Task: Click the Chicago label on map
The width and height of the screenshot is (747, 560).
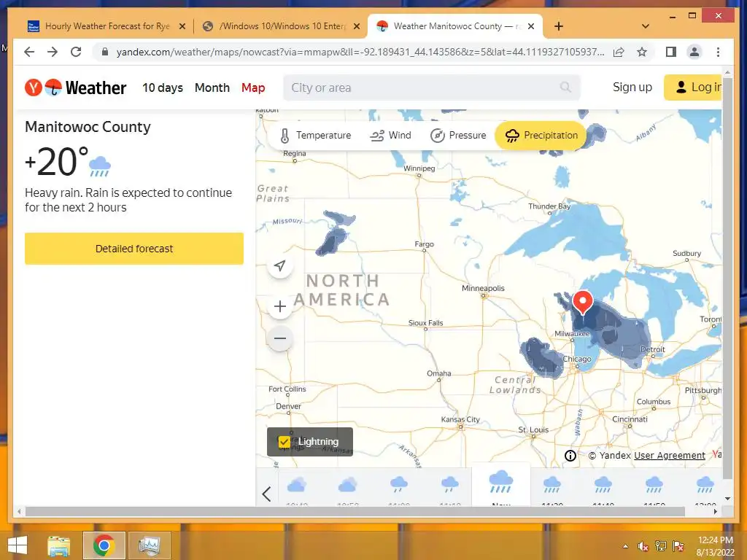Action: pos(577,359)
